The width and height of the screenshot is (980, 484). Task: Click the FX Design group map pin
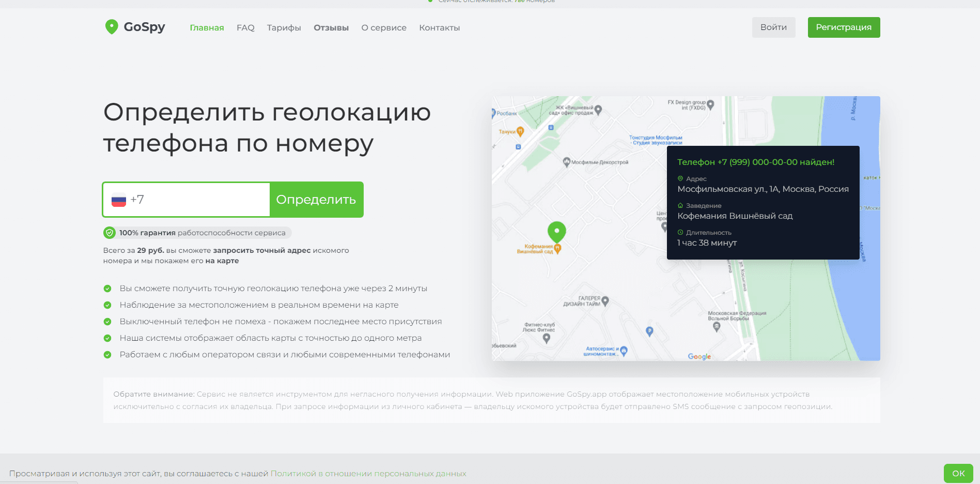(x=710, y=104)
